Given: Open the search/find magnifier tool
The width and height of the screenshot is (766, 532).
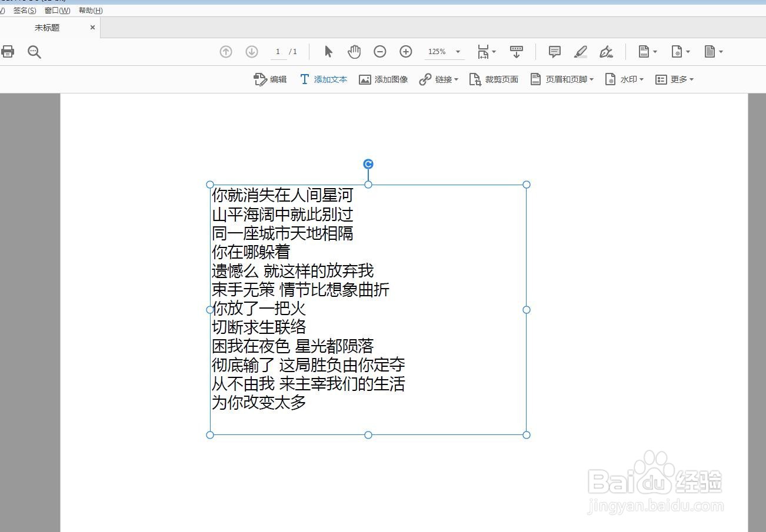Looking at the screenshot, I should click(34, 52).
